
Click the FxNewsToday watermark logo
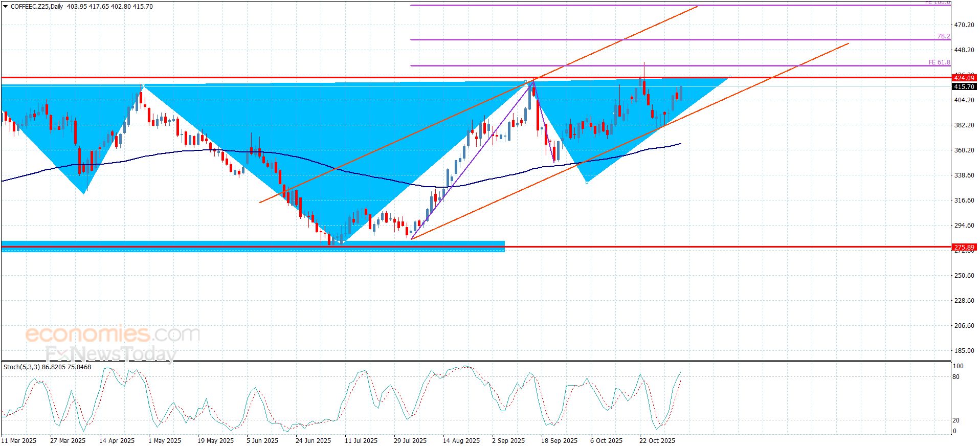[x=110, y=353]
